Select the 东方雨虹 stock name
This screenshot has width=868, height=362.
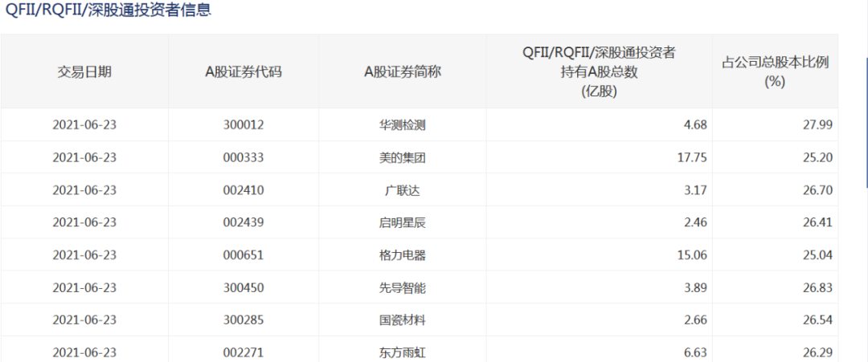(402, 352)
